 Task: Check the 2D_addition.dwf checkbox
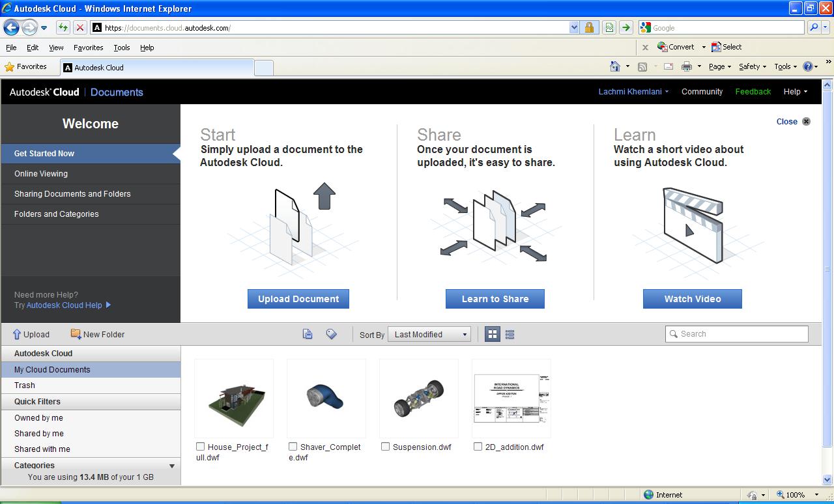[x=478, y=447]
